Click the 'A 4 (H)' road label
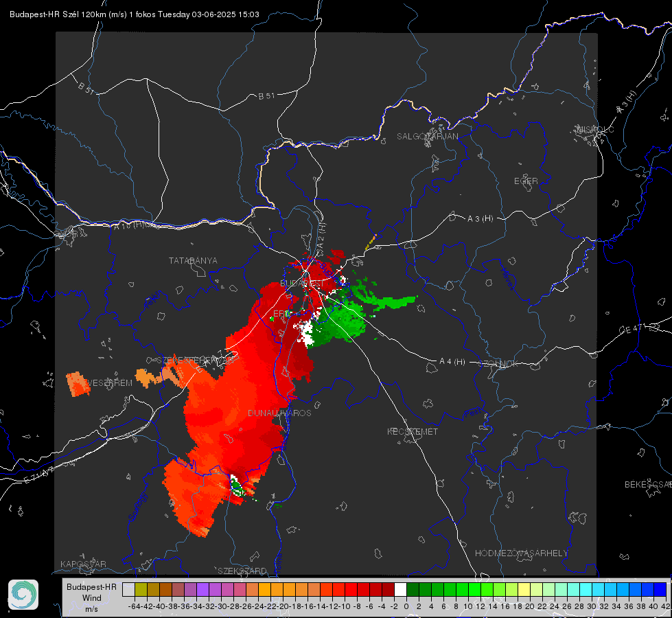This screenshot has height=618, width=672. tap(452, 362)
